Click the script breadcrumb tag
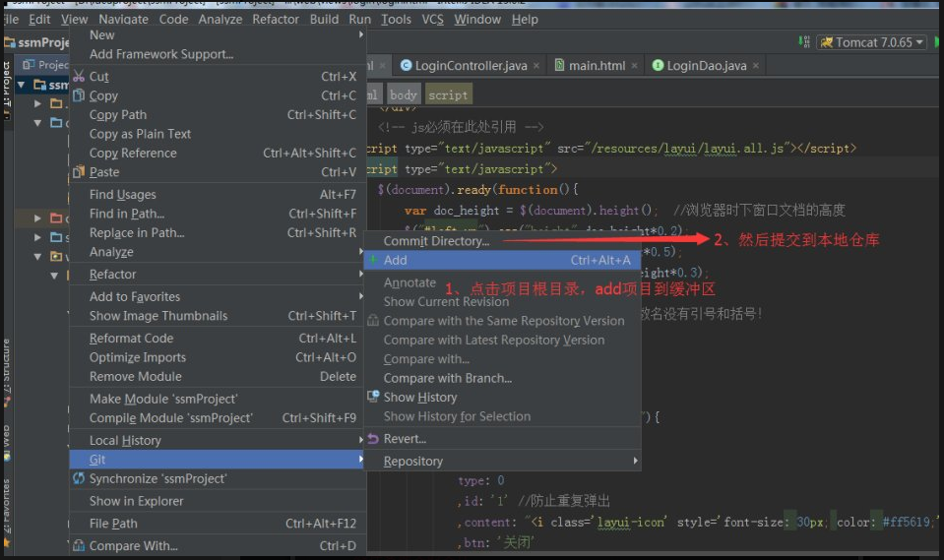 click(448, 95)
